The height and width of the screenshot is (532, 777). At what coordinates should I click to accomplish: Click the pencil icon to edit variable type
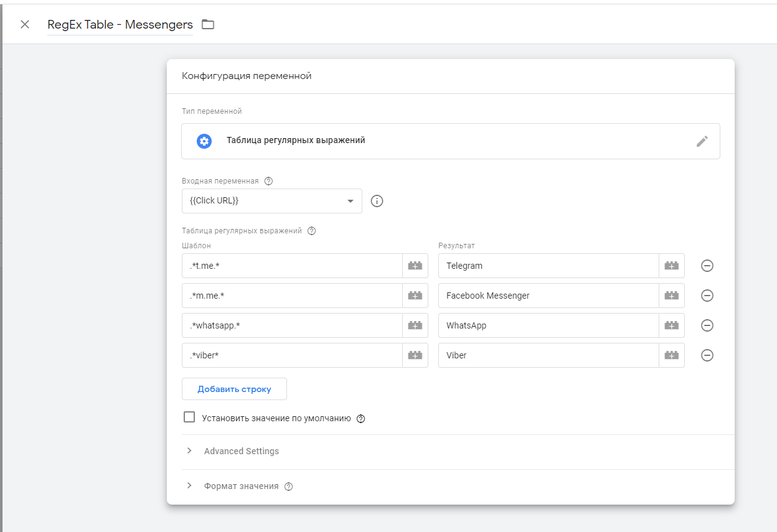point(702,141)
